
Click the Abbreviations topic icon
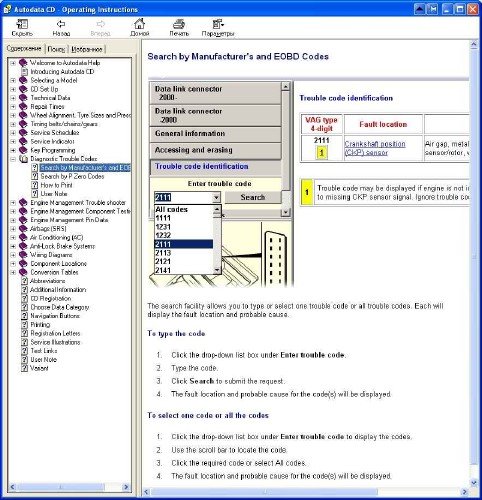[x=24, y=281]
